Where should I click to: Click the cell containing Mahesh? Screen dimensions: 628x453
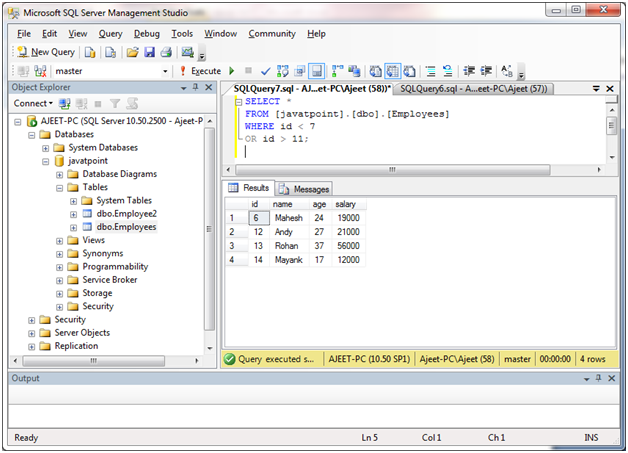pos(289,218)
